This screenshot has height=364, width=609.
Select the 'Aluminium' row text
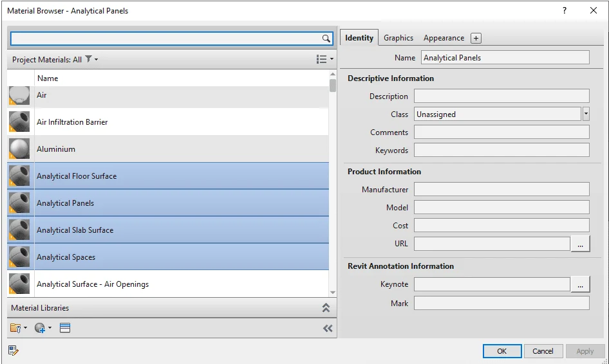coord(56,149)
